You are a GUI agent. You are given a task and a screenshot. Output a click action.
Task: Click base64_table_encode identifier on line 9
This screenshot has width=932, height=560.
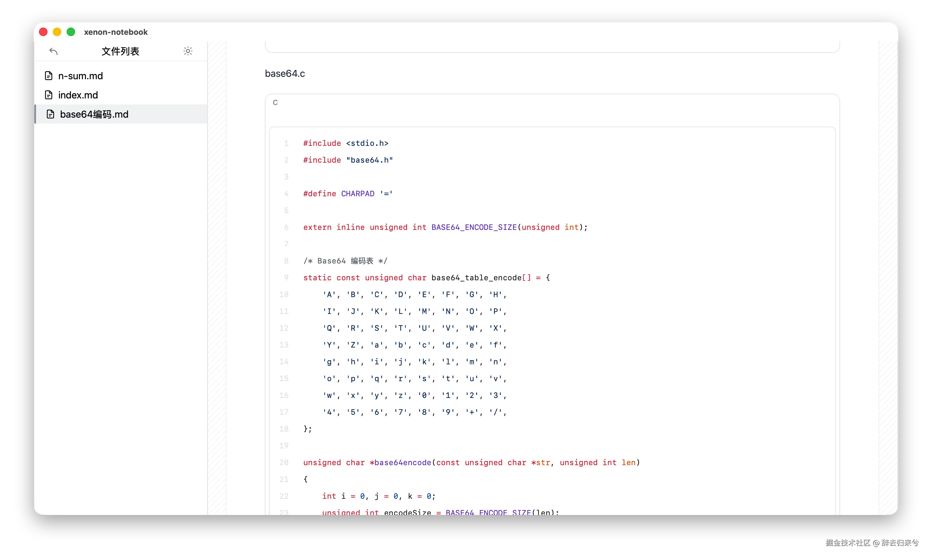(476, 278)
